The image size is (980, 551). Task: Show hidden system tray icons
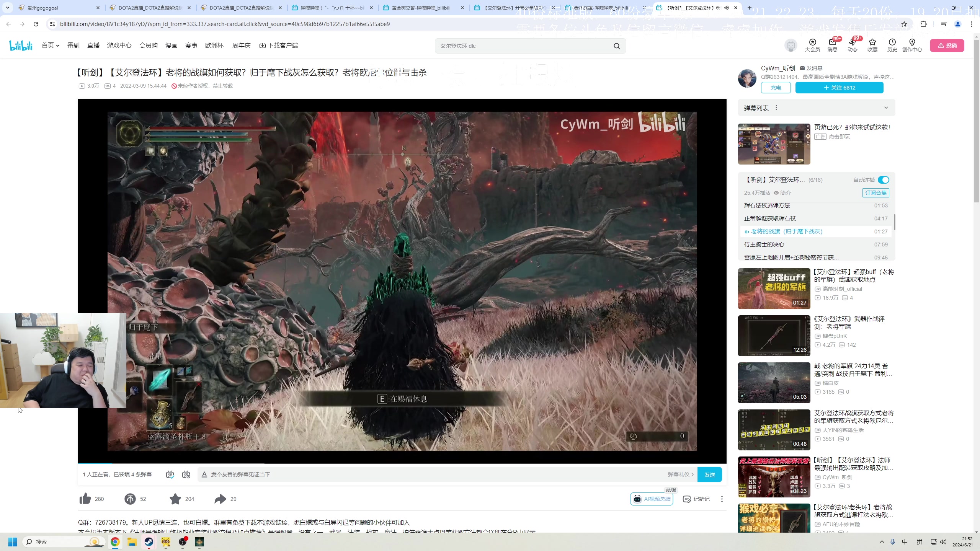point(882,542)
